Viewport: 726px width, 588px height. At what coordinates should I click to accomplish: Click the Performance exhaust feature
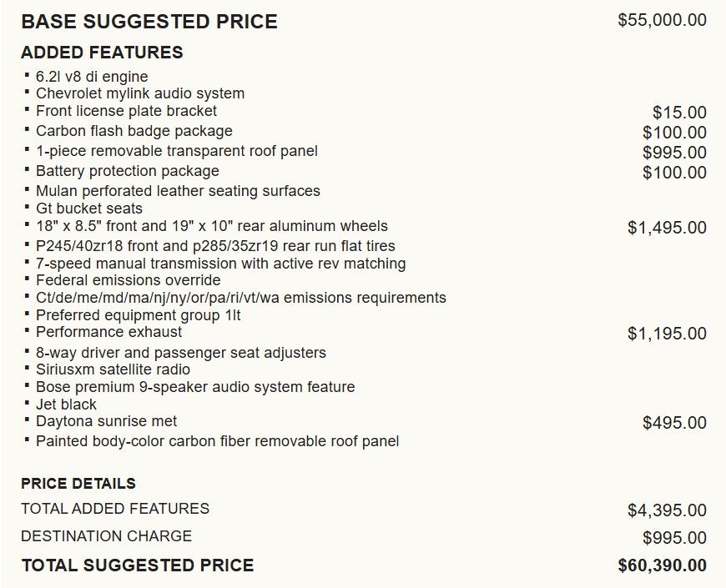tap(108, 332)
